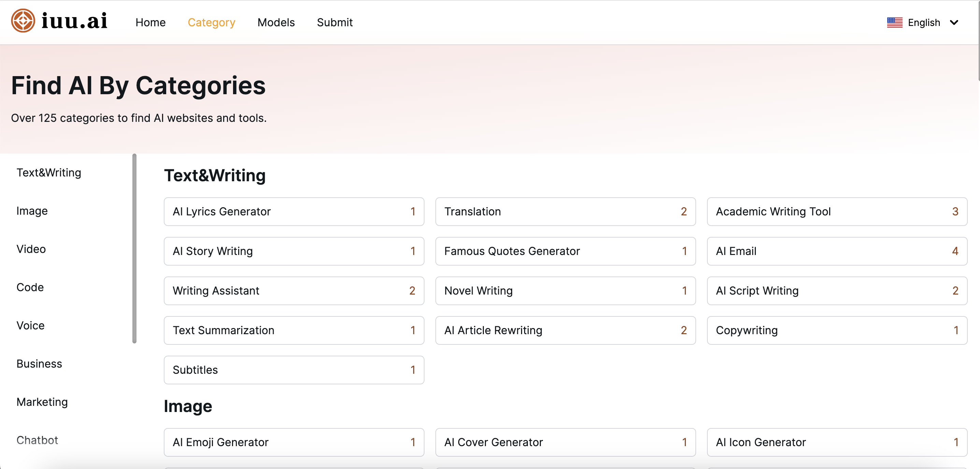Select the Category navigation tab

pyautogui.click(x=211, y=23)
